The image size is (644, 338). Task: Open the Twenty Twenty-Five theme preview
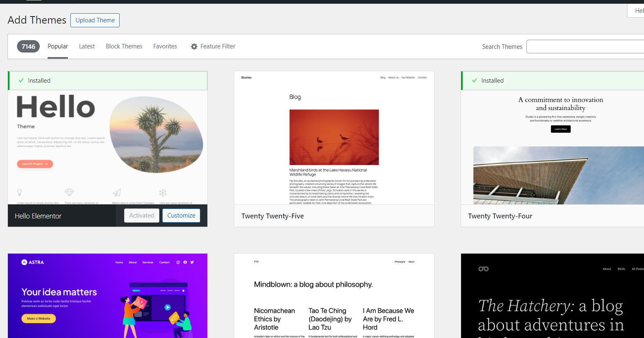tap(334, 138)
